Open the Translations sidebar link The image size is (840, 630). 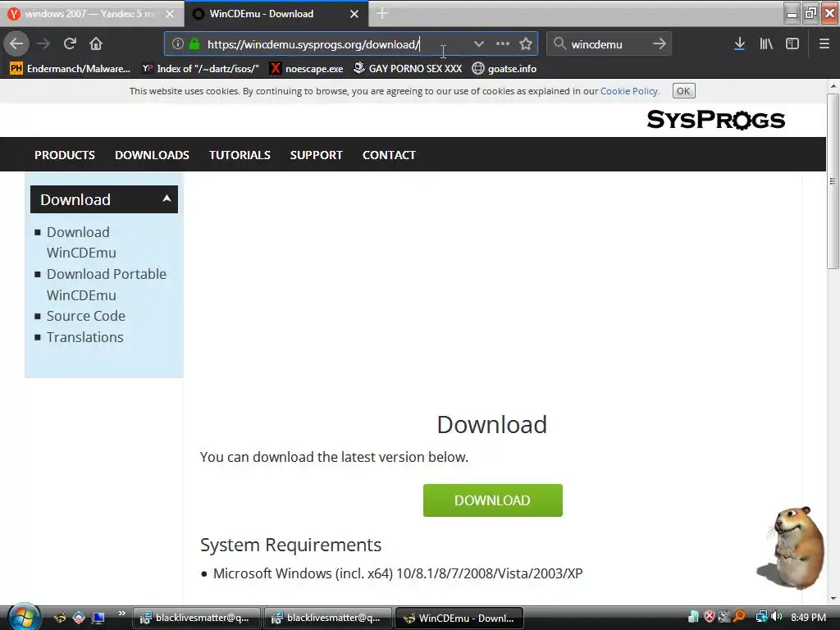(x=84, y=337)
